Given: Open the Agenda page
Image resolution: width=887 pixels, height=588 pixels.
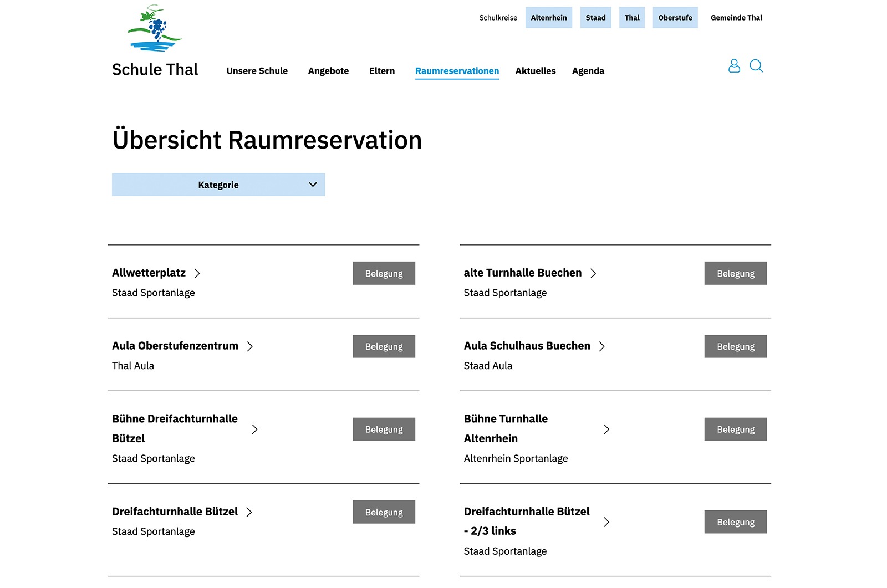Looking at the screenshot, I should (588, 71).
